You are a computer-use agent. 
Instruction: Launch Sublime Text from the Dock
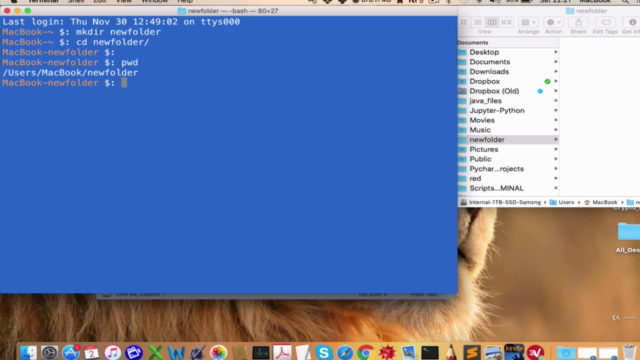tap(472, 352)
